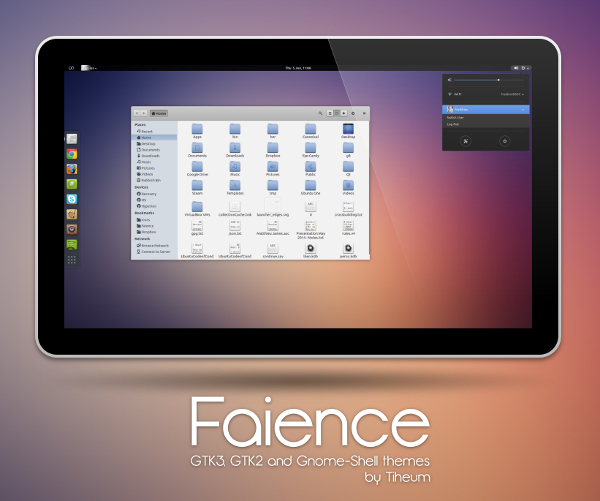This screenshot has height=501, width=600.
Task: Open the Files app in the dock
Action: (72, 139)
